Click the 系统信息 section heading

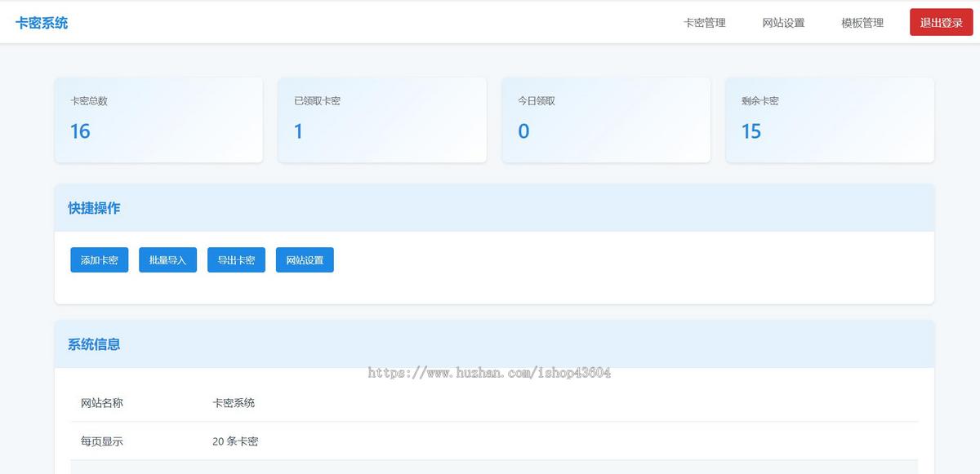pos(94,344)
